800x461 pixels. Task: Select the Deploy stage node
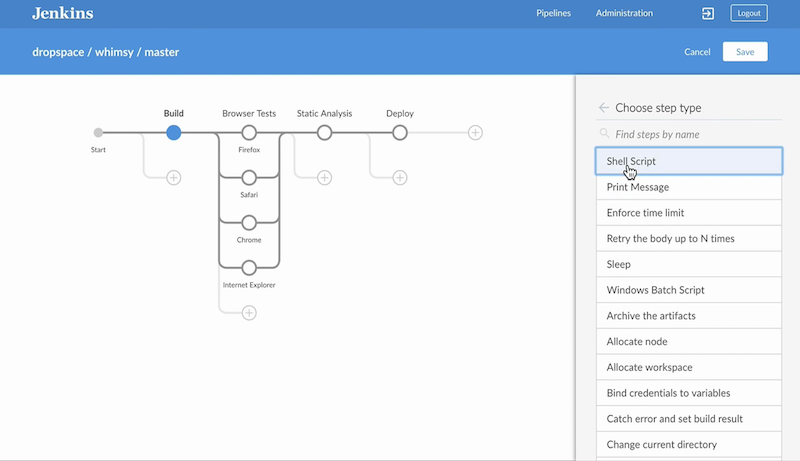click(400, 132)
